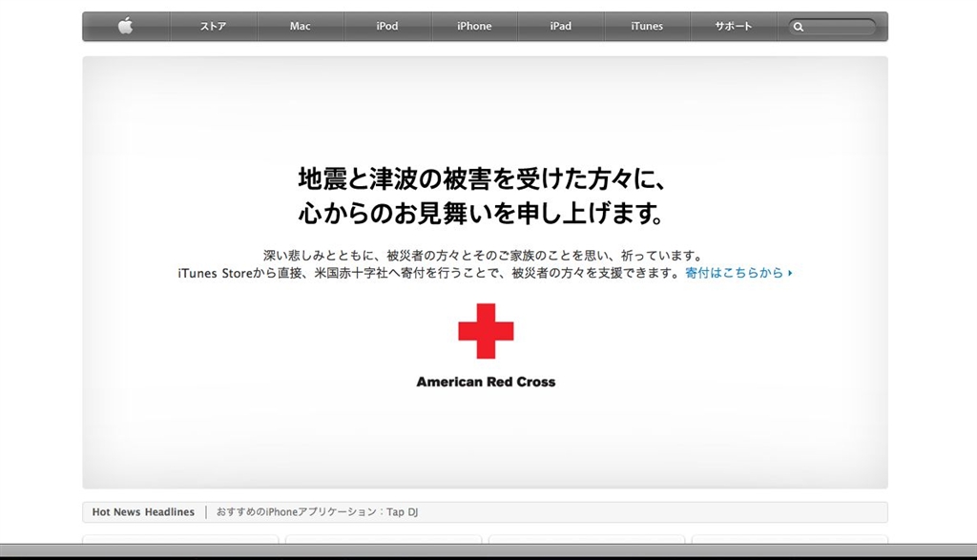Click the 地震と津波の被害 headline text
977x560 pixels.
(483, 178)
